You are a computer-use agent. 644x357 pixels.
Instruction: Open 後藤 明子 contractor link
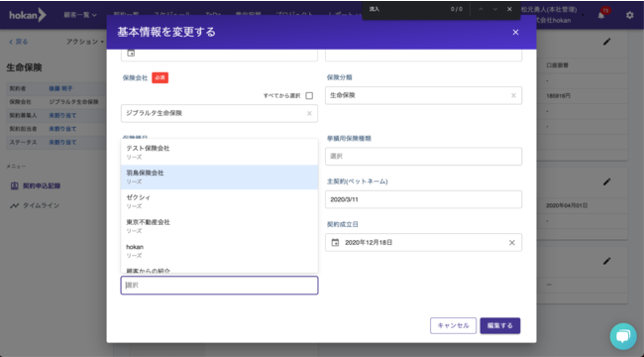(60, 88)
